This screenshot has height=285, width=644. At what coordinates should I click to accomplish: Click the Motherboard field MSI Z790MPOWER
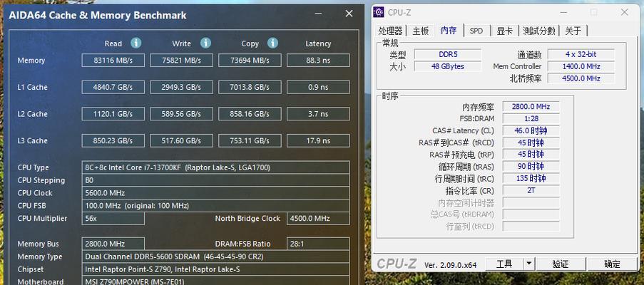(215, 281)
